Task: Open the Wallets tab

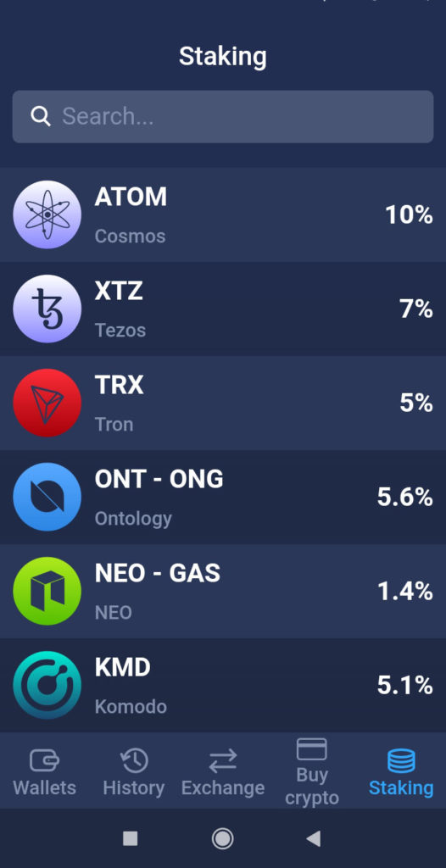Action: click(x=44, y=773)
